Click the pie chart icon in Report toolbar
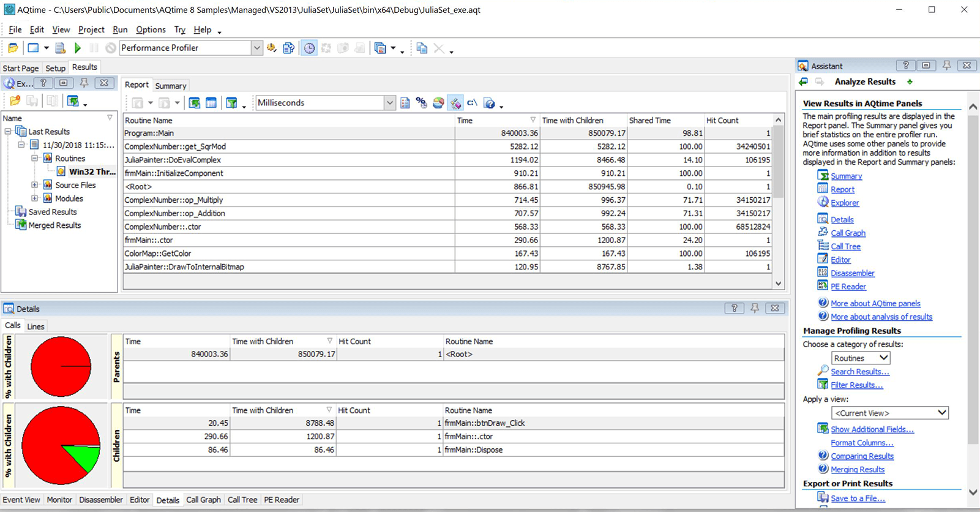The height and width of the screenshot is (512, 980). 438,103
